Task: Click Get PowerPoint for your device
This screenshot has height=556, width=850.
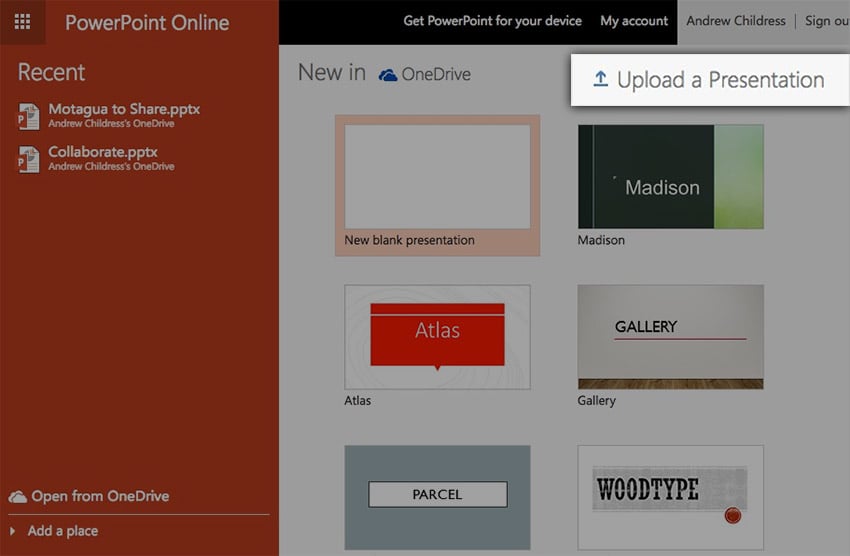Action: coord(492,21)
